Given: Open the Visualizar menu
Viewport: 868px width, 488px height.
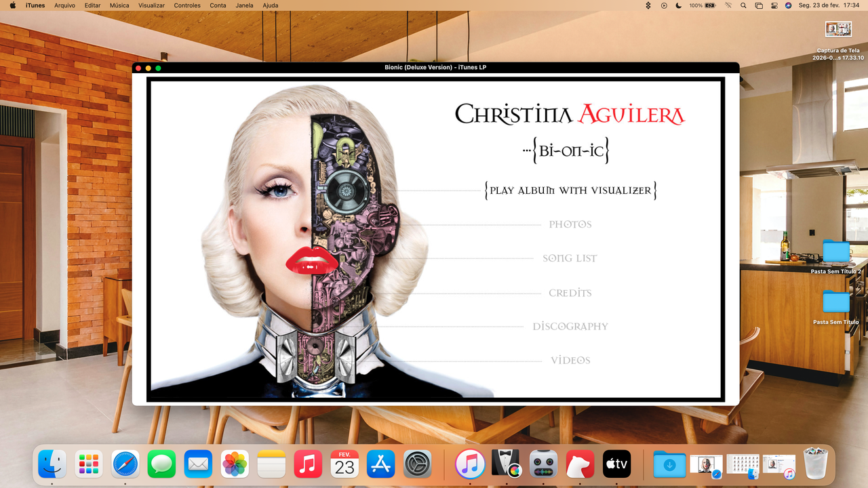Looking at the screenshot, I should pyautogui.click(x=151, y=5).
